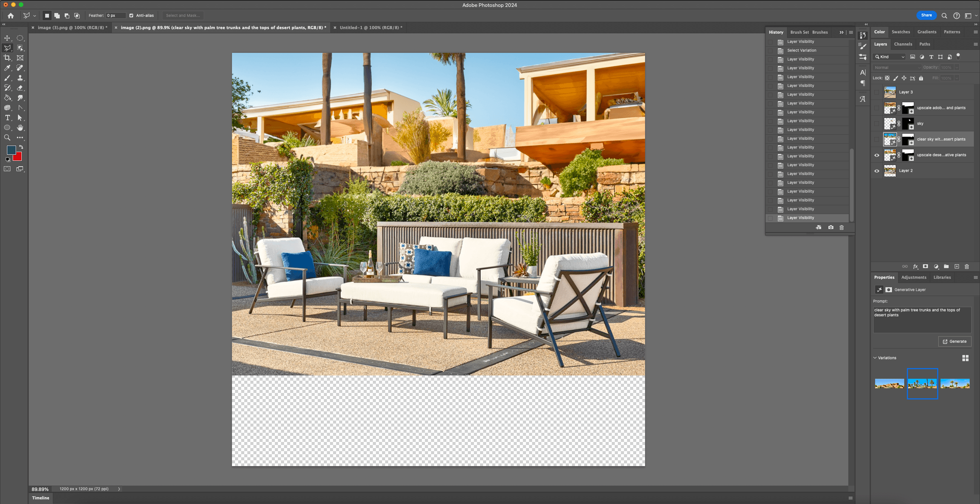Select the Horizontal Type tool
The height and width of the screenshot is (504, 980).
pyautogui.click(x=7, y=118)
